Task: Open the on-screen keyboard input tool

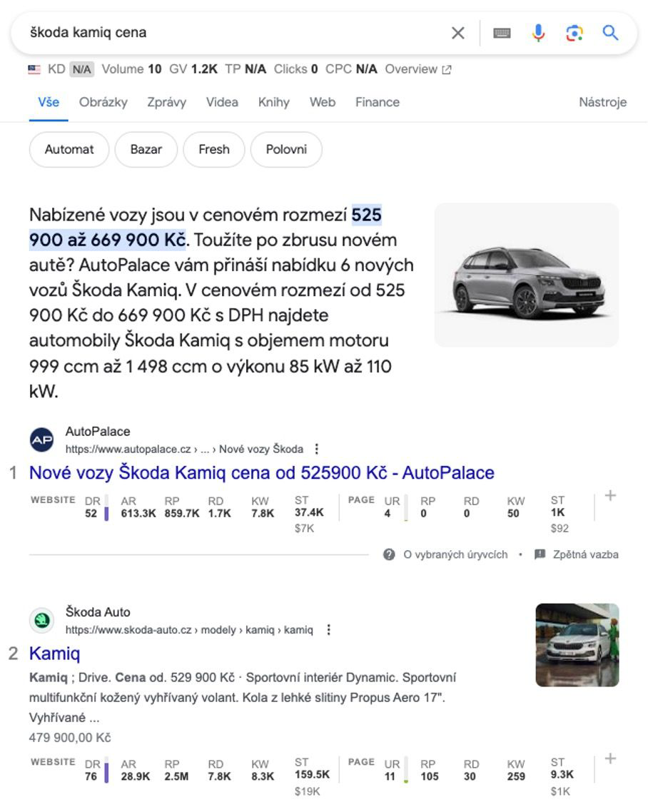Action: (502, 33)
